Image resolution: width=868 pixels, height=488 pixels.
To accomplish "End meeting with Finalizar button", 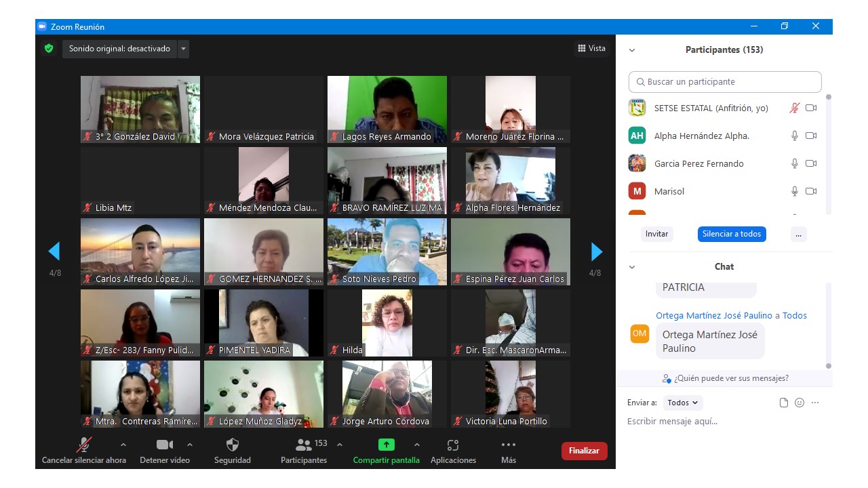I will pos(584,451).
